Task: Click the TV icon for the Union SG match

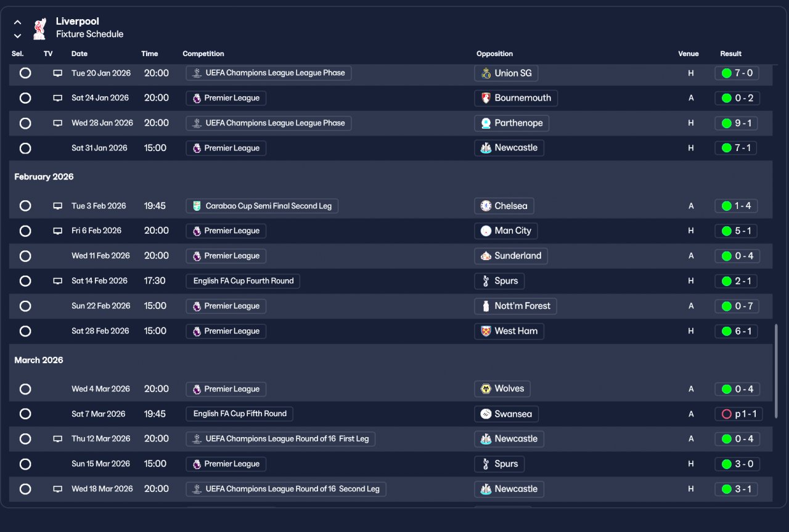Action: (x=57, y=73)
